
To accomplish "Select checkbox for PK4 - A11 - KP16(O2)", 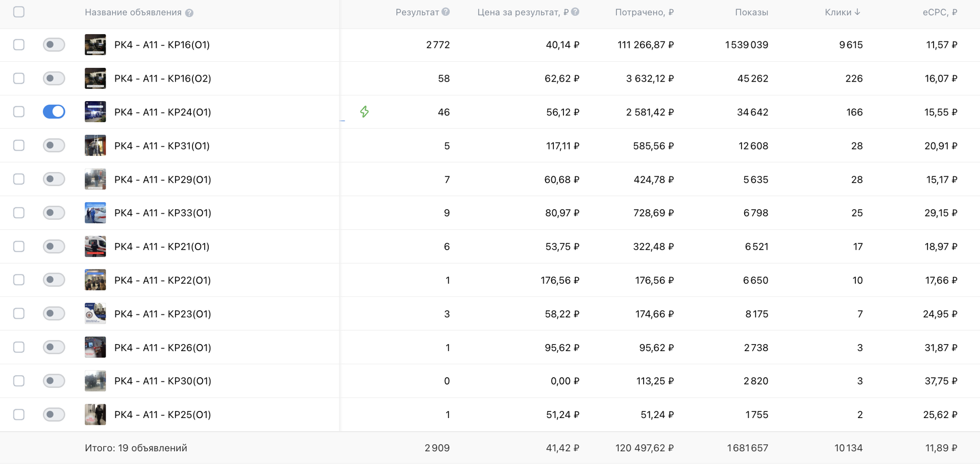I will 19,78.
